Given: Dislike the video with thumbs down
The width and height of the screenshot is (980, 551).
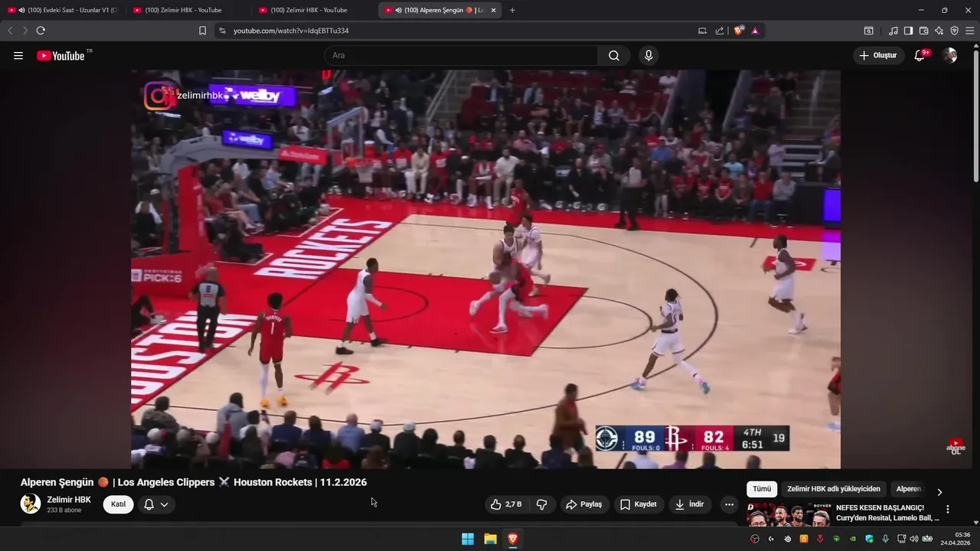Looking at the screenshot, I should click(x=541, y=504).
